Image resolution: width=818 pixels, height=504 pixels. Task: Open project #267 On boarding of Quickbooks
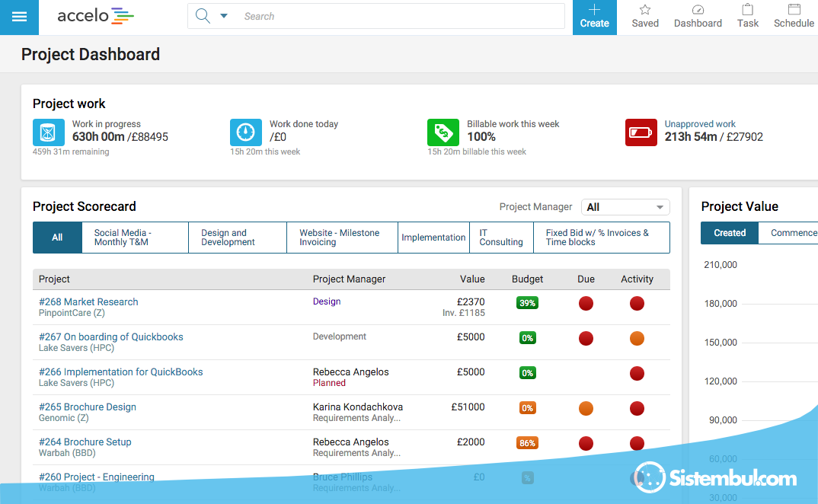point(111,337)
